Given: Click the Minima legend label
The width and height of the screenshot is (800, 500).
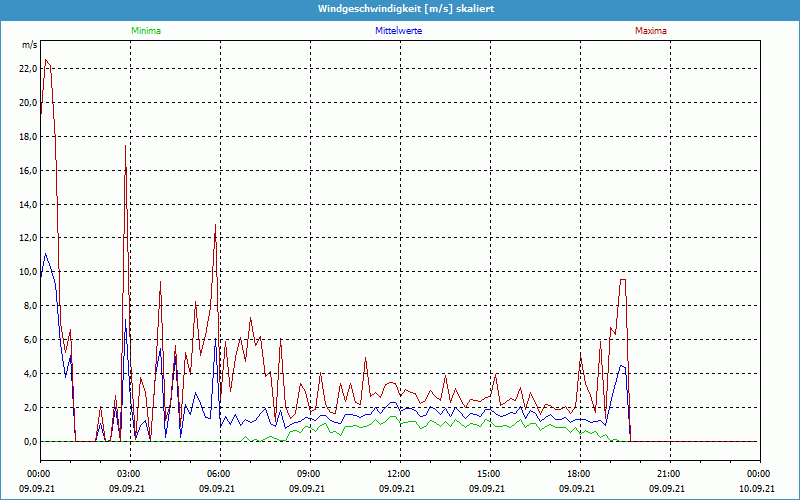Looking at the screenshot, I should pos(145,31).
